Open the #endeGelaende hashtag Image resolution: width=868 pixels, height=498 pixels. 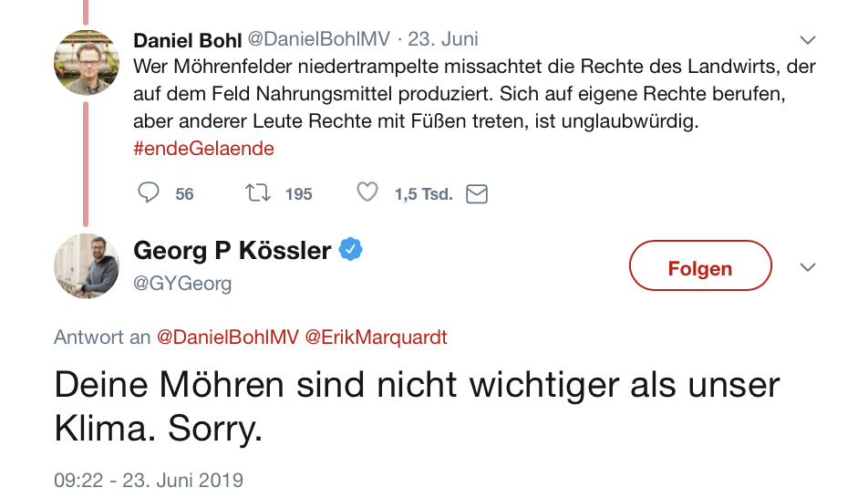[203, 148]
